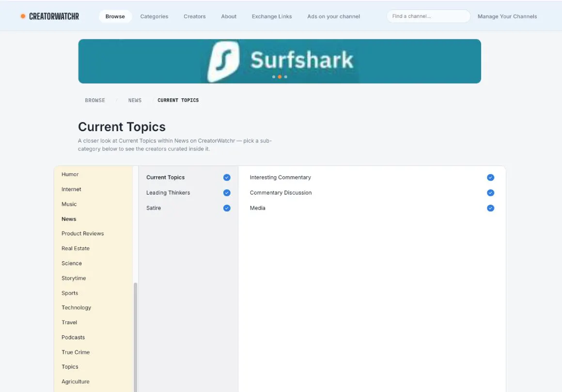
Task: Select Technology category
Action: click(77, 307)
